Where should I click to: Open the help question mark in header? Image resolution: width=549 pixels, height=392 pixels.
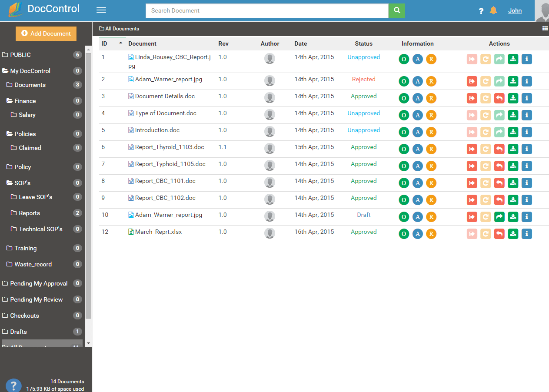481,11
